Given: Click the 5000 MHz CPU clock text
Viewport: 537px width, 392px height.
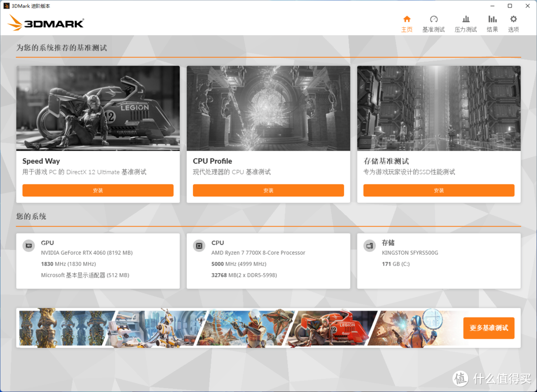Looking at the screenshot, I should coord(239,264).
